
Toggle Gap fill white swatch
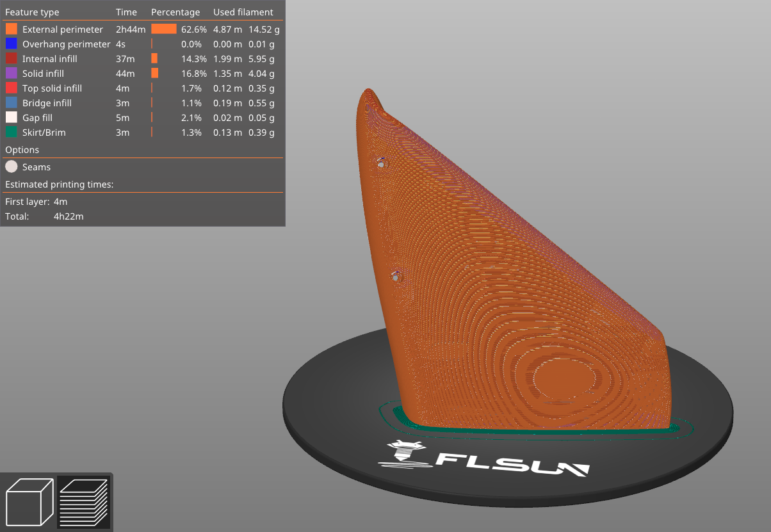click(x=12, y=118)
